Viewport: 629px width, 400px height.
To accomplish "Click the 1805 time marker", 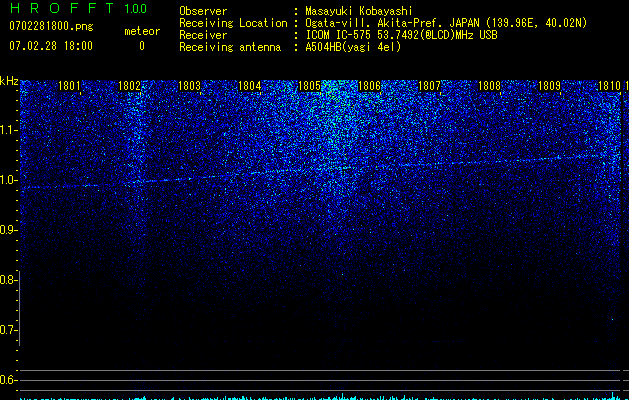I will pyautogui.click(x=309, y=86).
